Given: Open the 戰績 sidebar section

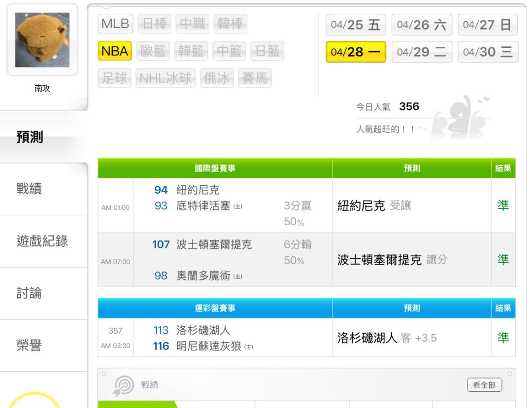Looking at the screenshot, I should 43,189.
